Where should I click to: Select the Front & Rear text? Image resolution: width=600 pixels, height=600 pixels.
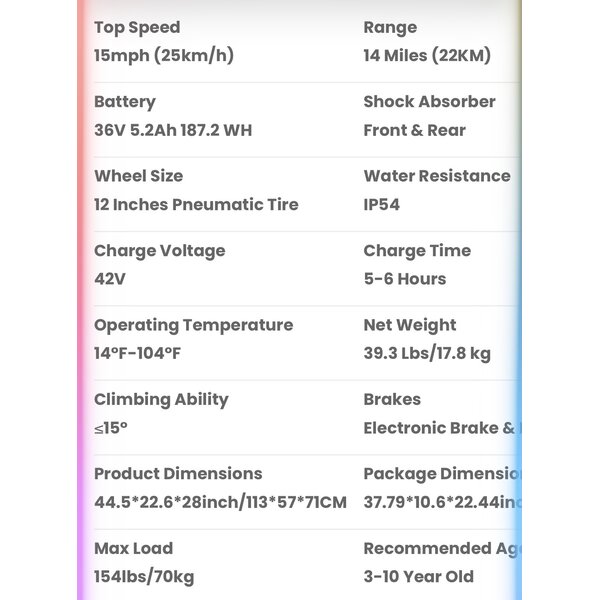click(x=414, y=130)
